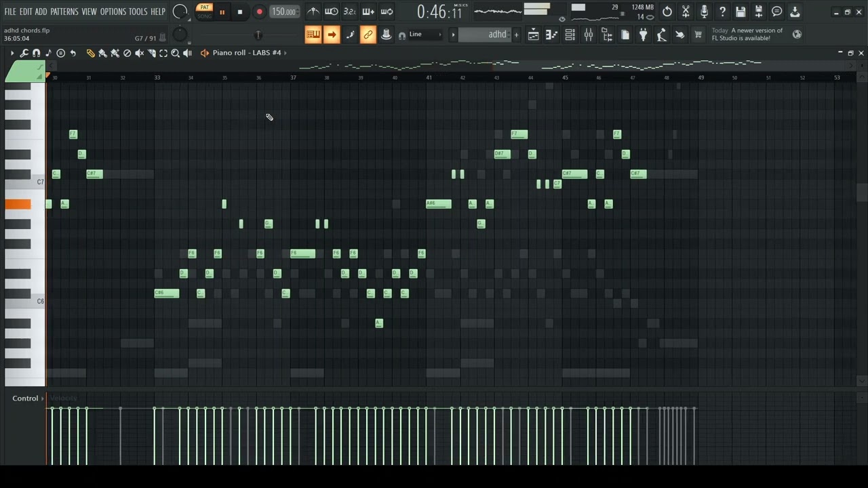This screenshot has width=868, height=488.
Task: Pause playback
Action: 222,12
